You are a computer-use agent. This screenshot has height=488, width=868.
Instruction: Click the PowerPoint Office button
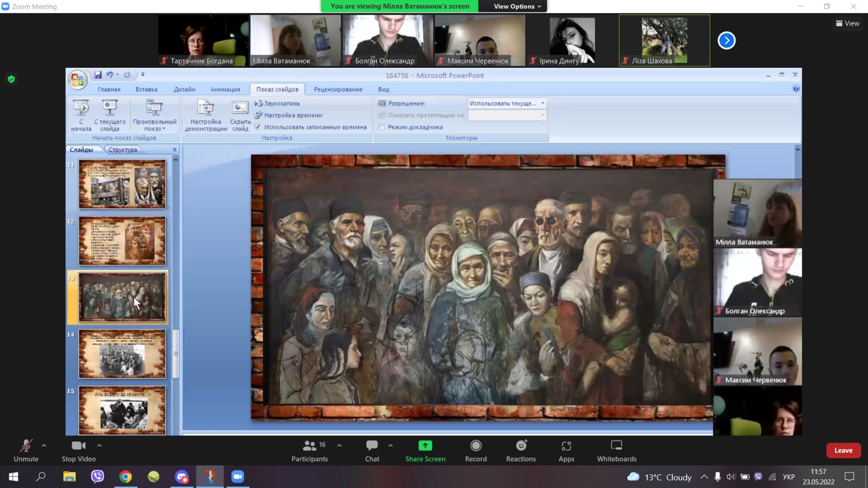78,80
